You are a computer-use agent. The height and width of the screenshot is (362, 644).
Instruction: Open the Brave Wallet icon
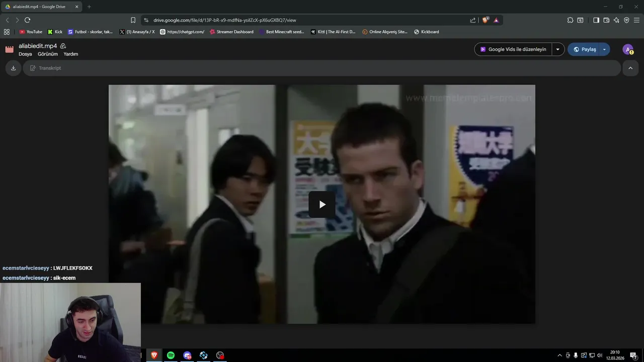(606, 20)
